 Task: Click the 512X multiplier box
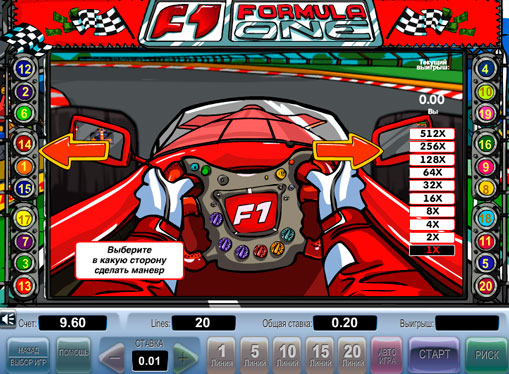432,134
